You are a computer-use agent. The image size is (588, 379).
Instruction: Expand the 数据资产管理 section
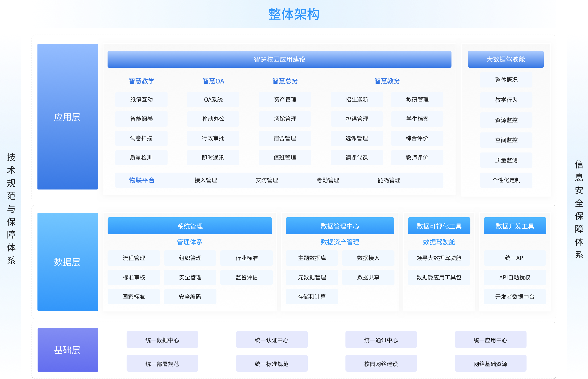[340, 242]
